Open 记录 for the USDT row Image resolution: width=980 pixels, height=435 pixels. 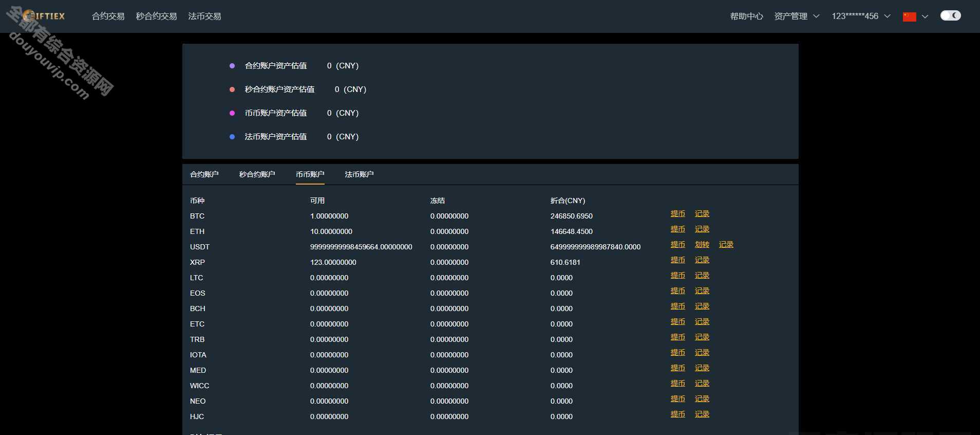[726, 244]
